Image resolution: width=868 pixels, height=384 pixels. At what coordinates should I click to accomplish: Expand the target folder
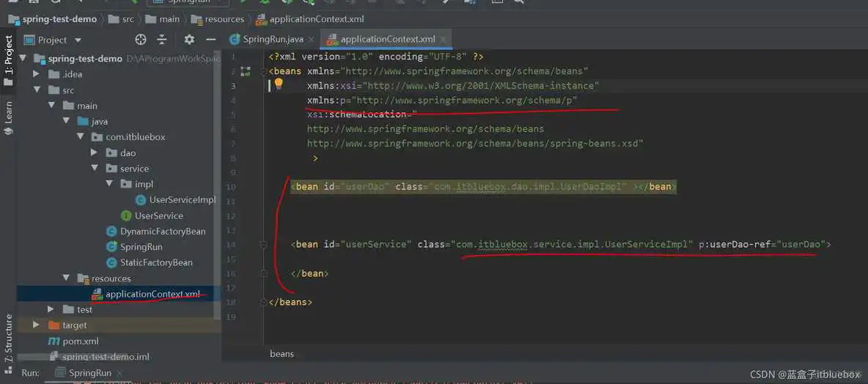tap(36, 325)
